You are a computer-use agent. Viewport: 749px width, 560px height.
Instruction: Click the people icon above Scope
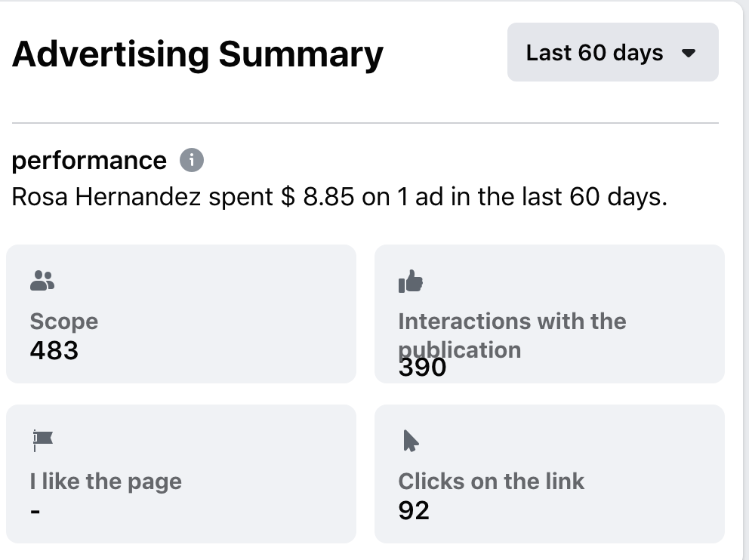coord(42,281)
